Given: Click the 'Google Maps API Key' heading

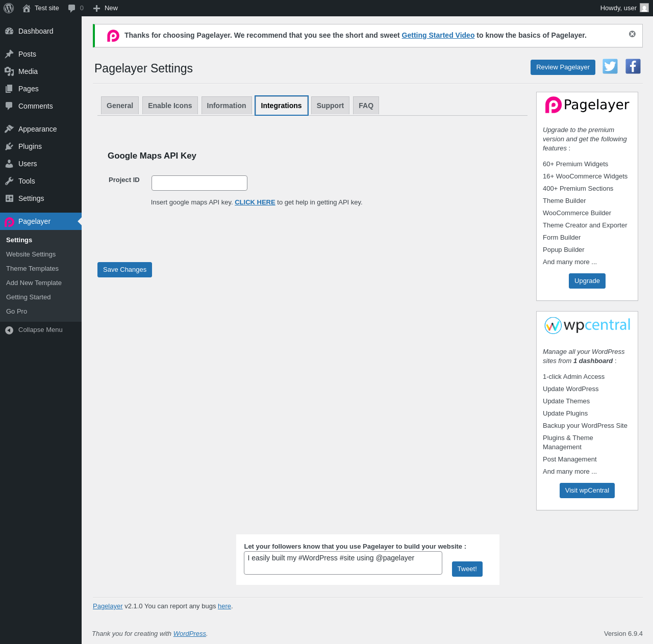Looking at the screenshot, I should [152, 156].
